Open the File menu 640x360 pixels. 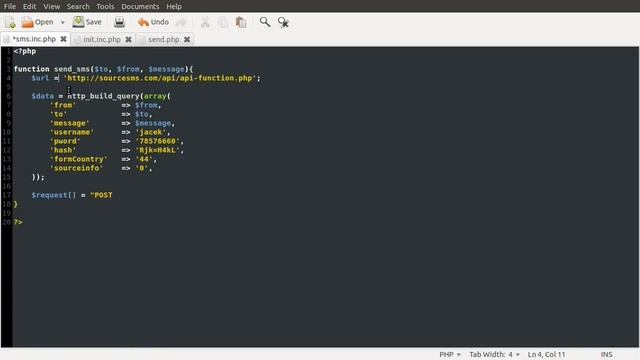coord(10,7)
